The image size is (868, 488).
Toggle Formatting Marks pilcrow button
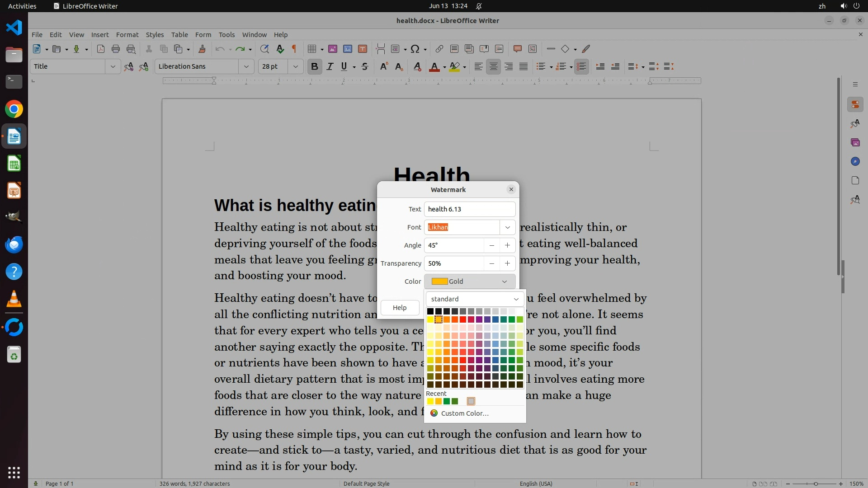[x=294, y=49]
